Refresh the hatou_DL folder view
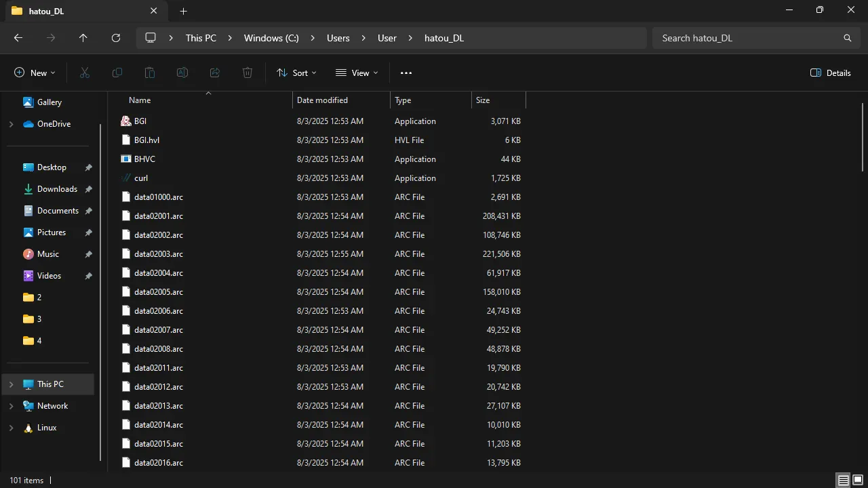Screen dimensions: 868x488 tap(116, 38)
